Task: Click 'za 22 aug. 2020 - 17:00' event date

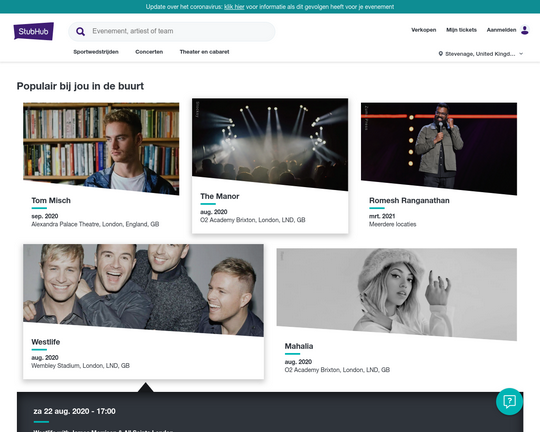Action: pos(74,411)
